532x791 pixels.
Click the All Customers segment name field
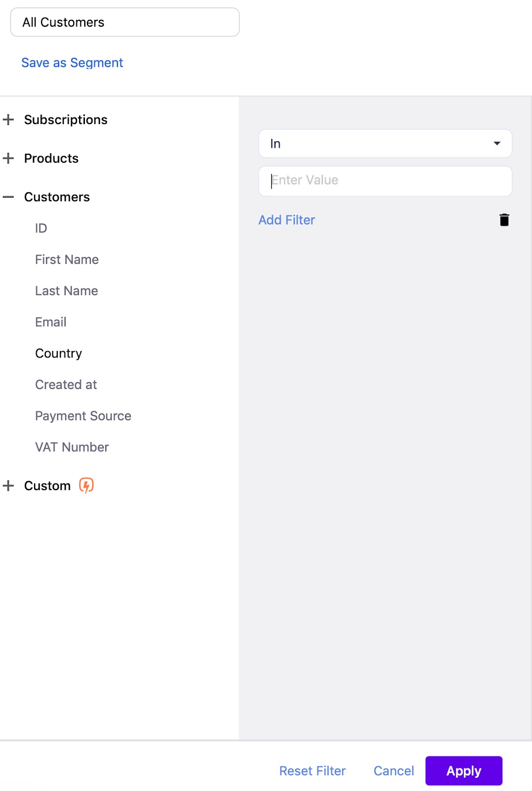[x=124, y=22]
